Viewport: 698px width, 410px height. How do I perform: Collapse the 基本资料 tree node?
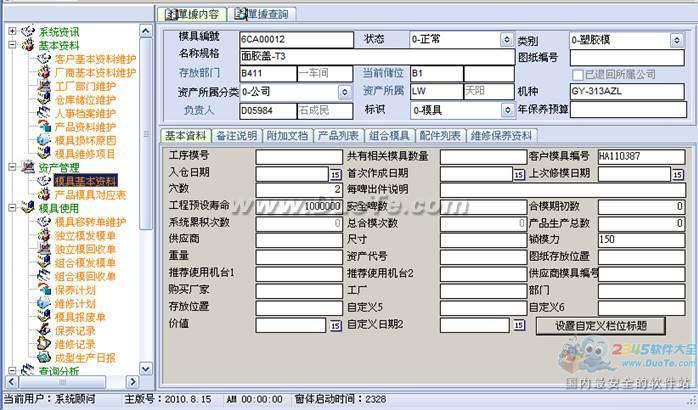tap(12, 45)
